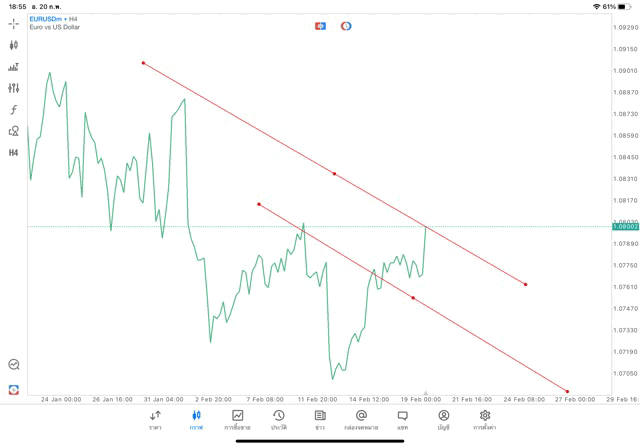Open the chart type candlestick icon
Screen dimensions: 640x447
click(14, 45)
